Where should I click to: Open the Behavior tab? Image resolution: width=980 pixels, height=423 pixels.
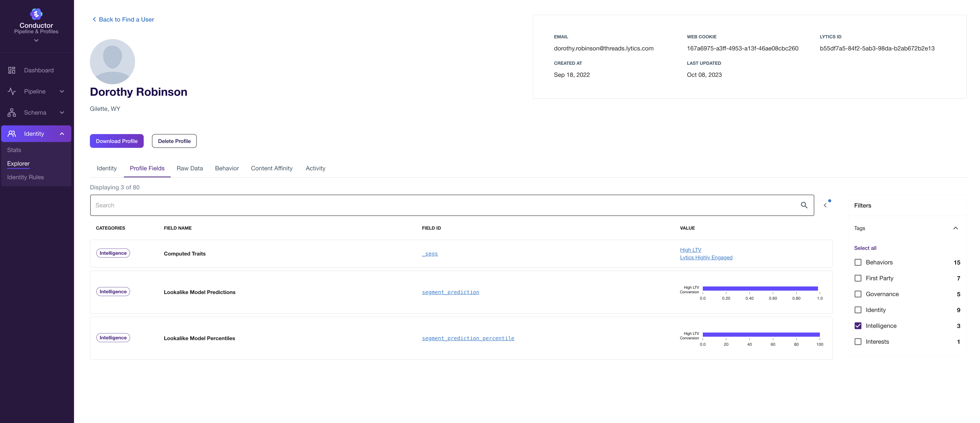pyautogui.click(x=227, y=168)
